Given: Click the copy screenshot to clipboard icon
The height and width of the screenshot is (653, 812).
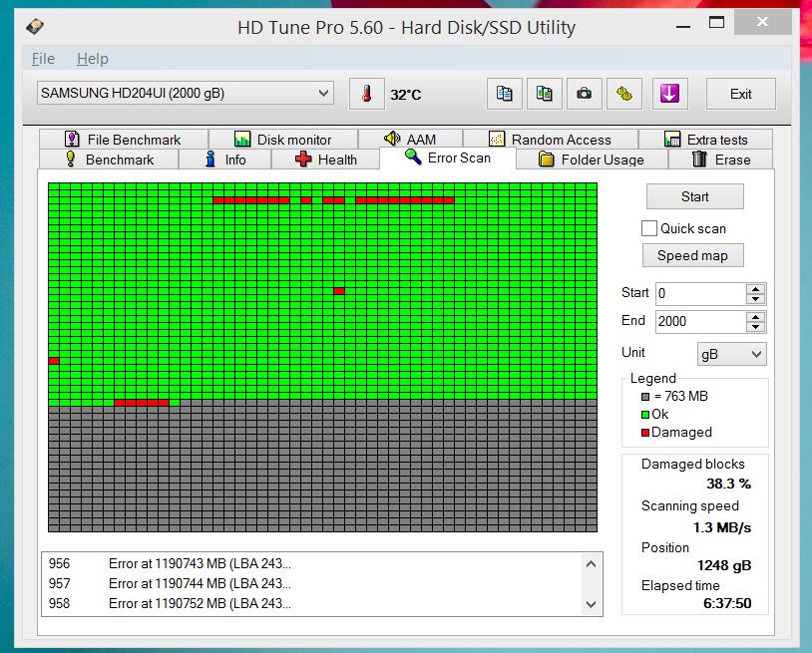Looking at the screenshot, I should tap(545, 94).
